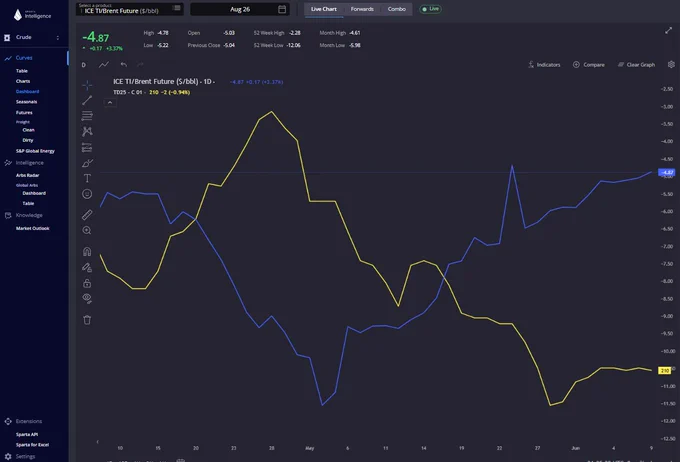Expand chart to fullscreen arrow icon
Screen dimensions: 680x462
coord(668,30)
